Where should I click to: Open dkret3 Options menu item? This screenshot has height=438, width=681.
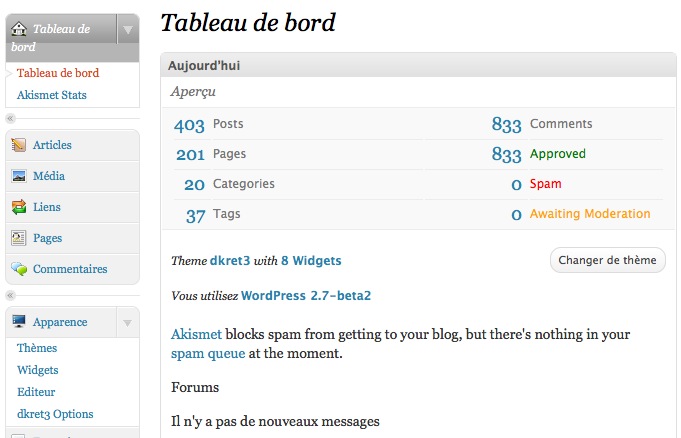click(55, 414)
